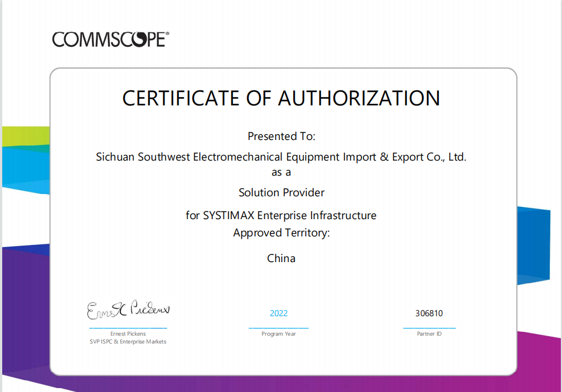This screenshot has width=562, height=392.
Task: Click the printed name 'Ernest Pickens'
Action: tap(128, 333)
